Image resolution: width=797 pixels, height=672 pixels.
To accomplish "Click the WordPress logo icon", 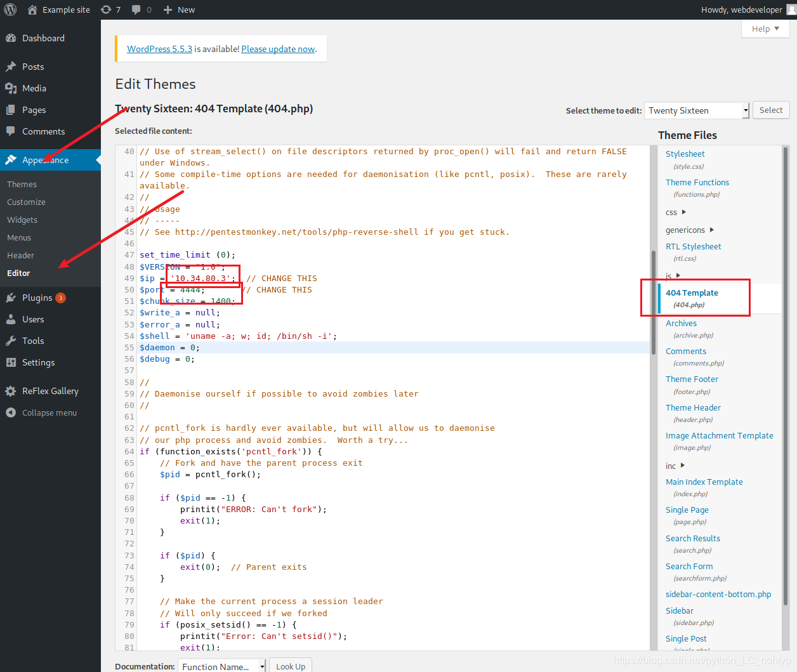I will coord(10,10).
